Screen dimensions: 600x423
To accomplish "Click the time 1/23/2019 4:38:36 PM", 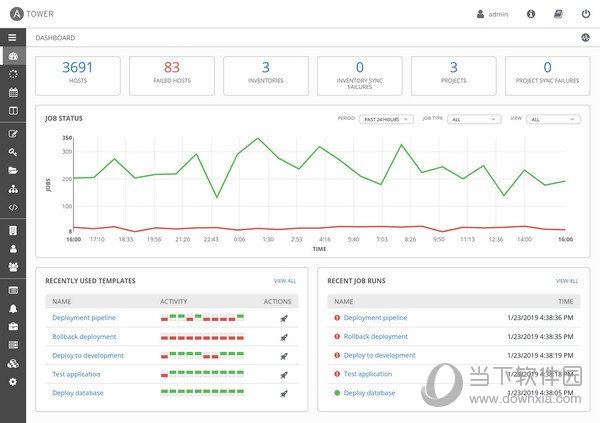I will click(x=540, y=318).
